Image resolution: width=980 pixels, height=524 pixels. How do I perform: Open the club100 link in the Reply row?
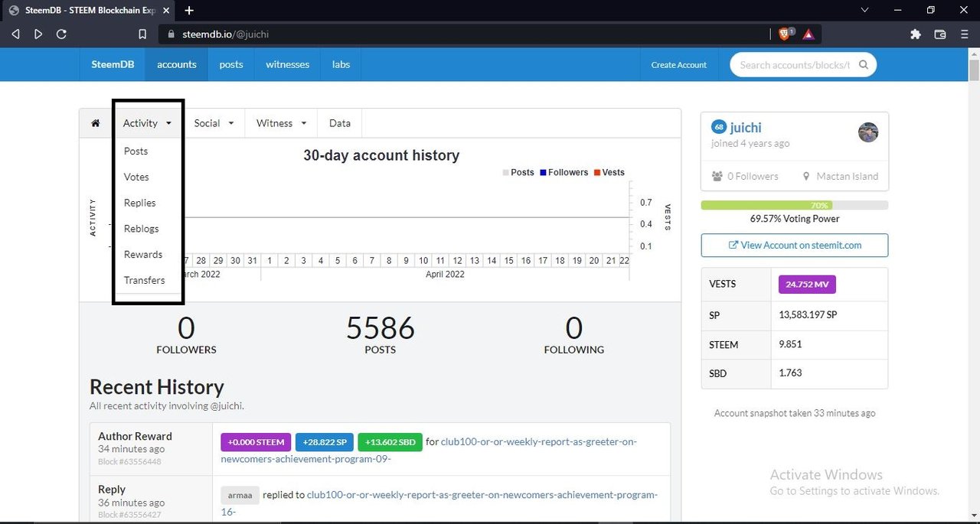pos(439,503)
